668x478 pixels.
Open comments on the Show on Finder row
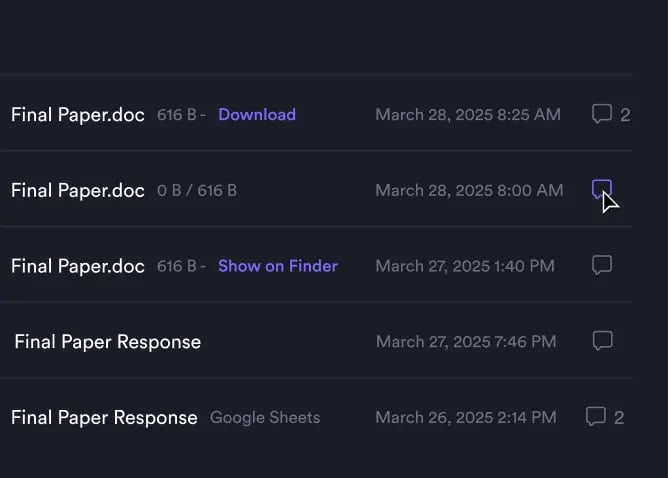click(601, 265)
